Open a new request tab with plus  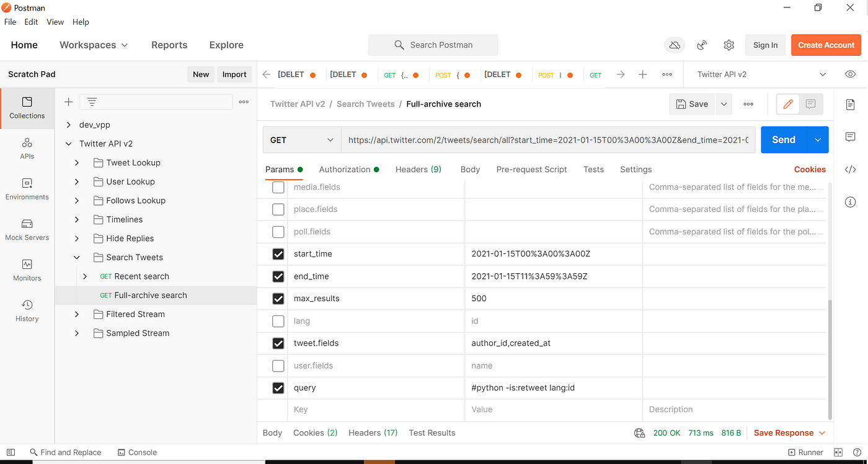pyautogui.click(x=643, y=74)
